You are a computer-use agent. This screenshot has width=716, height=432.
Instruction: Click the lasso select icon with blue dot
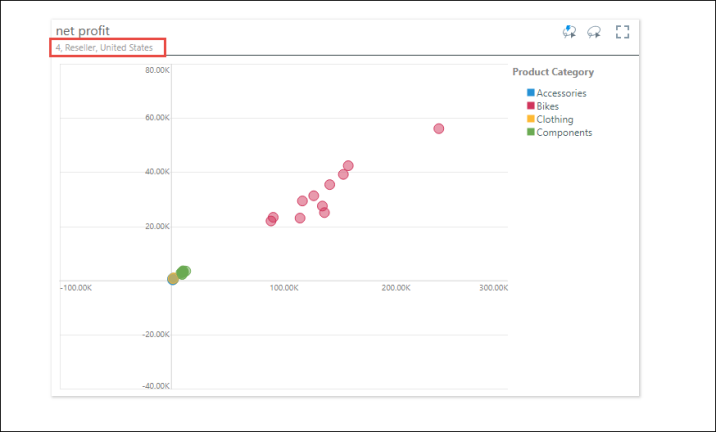point(570,32)
